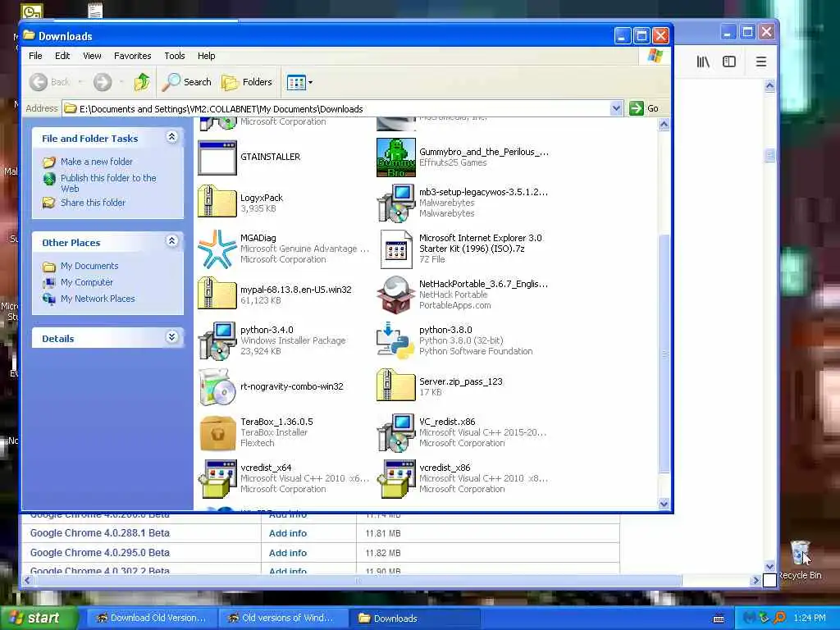
Task: Click the Go button beside address bar
Action: (645, 108)
